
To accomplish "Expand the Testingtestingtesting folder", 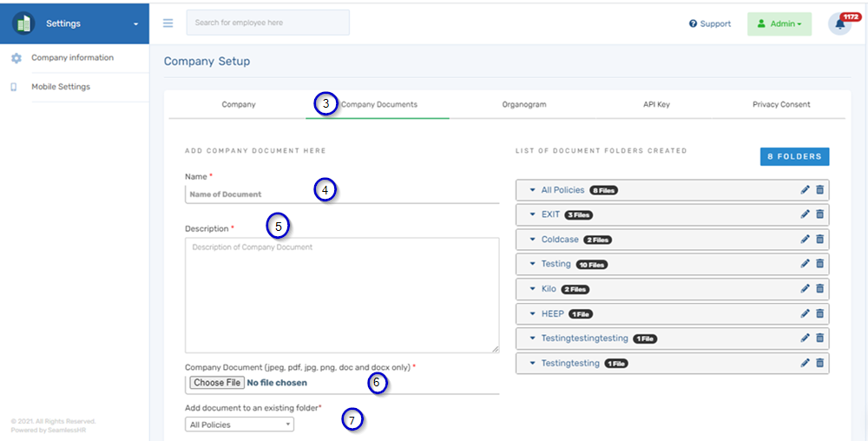I will (x=533, y=338).
